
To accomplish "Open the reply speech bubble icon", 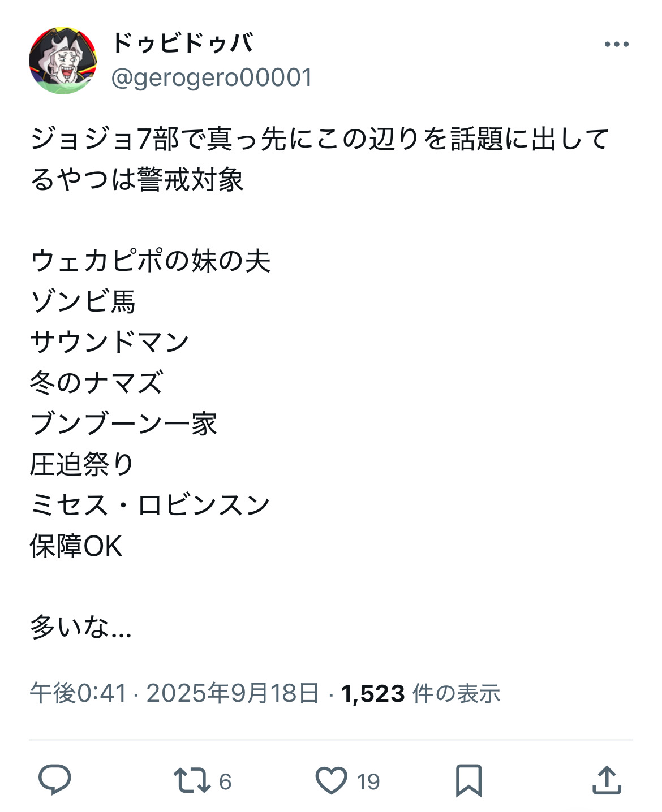I will [x=55, y=780].
